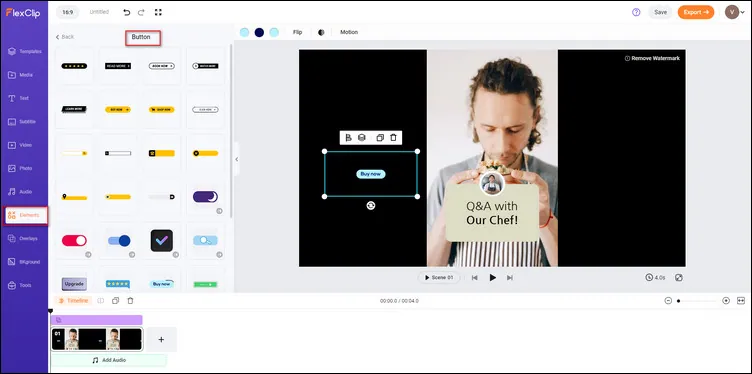Enter fullscreen with the expand icon
The width and height of the screenshot is (752, 374).
click(x=158, y=12)
